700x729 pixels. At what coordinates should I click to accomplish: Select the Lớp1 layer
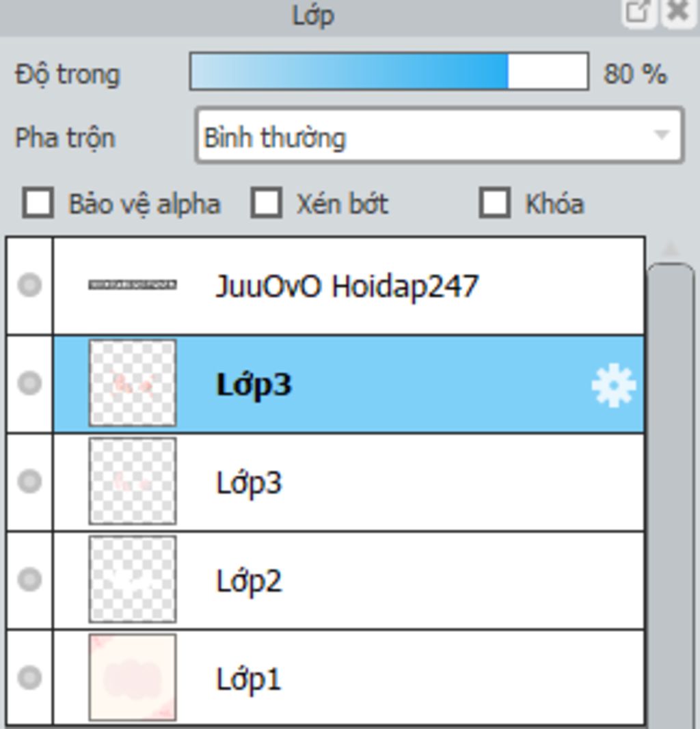(x=349, y=678)
